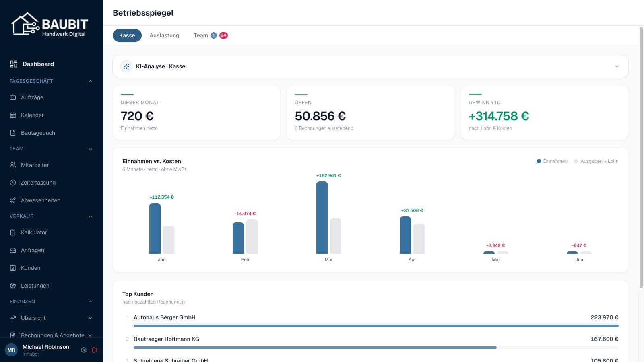Viewport: 644px width, 362px height.
Task: Collapse the Tagesgeschäft sidebar section
Action: coord(91,81)
